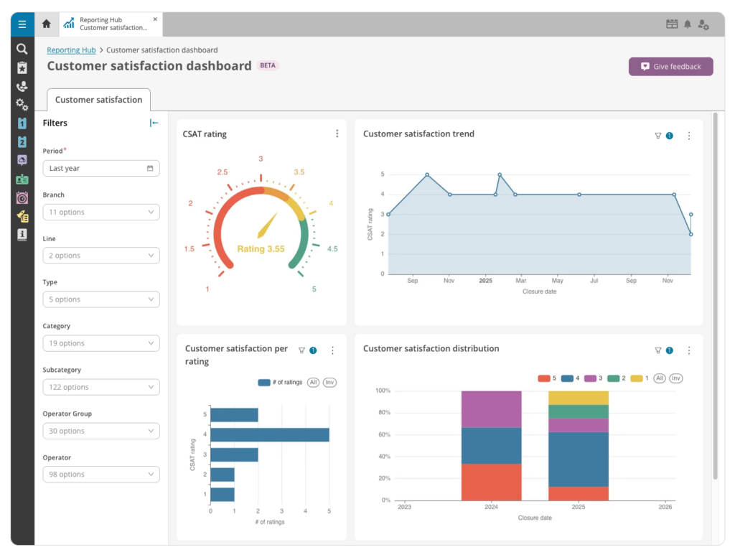This screenshot has width=735, height=560.
Task: Expand the Type dropdown
Action: (x=101, y=299)
